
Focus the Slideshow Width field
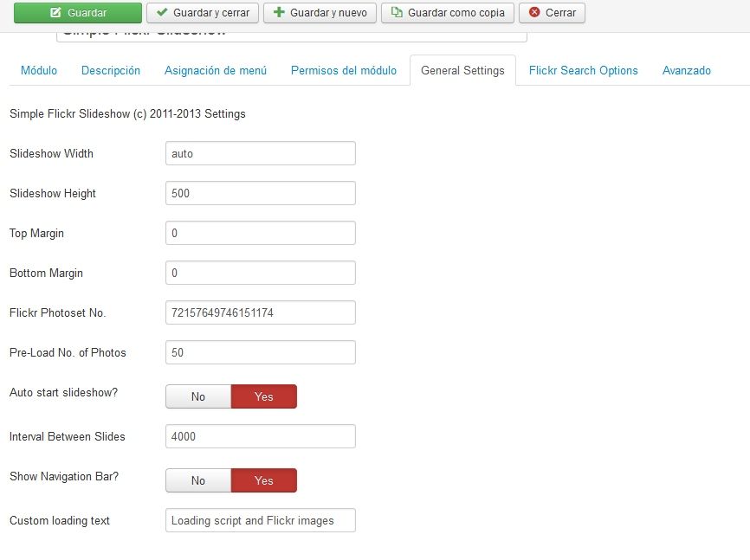tap(261, 153)
